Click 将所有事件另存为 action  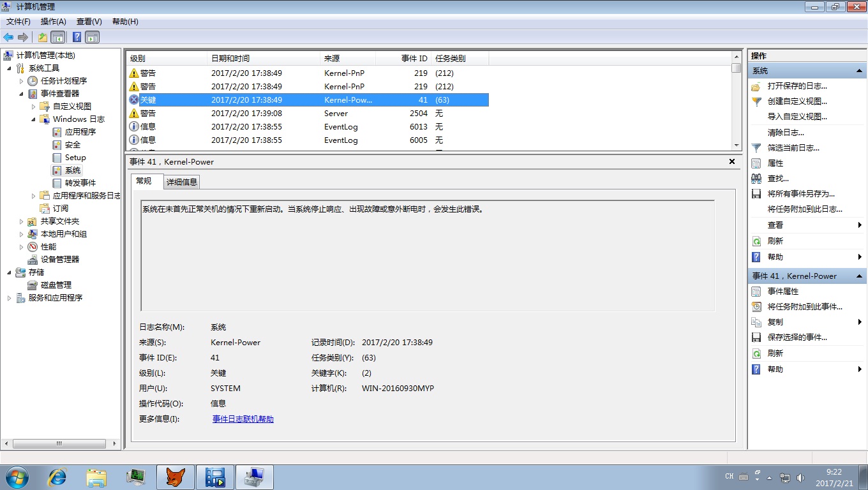(x=801, y=194)
